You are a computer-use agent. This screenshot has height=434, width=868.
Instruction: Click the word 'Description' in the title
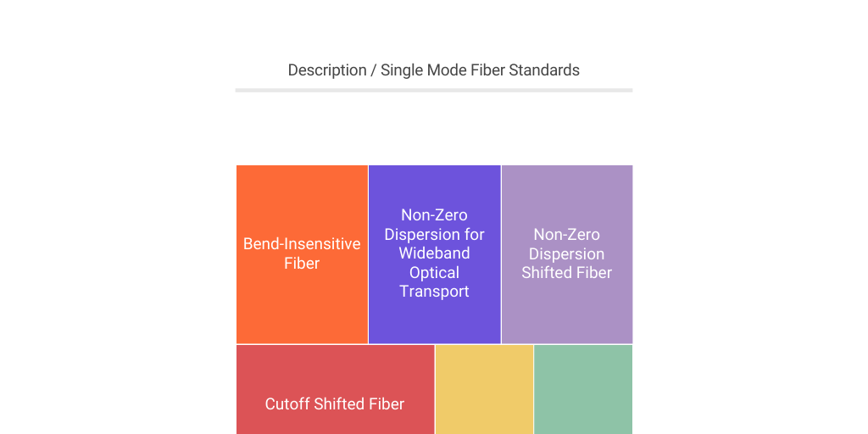pyautogui.click(x=326, y=70)
